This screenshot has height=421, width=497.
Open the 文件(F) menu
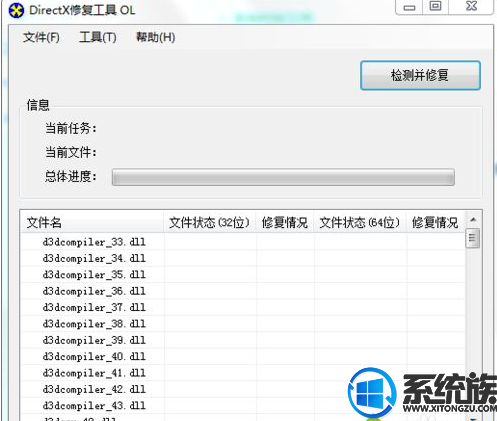pyautogui.click(x=41, y=37)
